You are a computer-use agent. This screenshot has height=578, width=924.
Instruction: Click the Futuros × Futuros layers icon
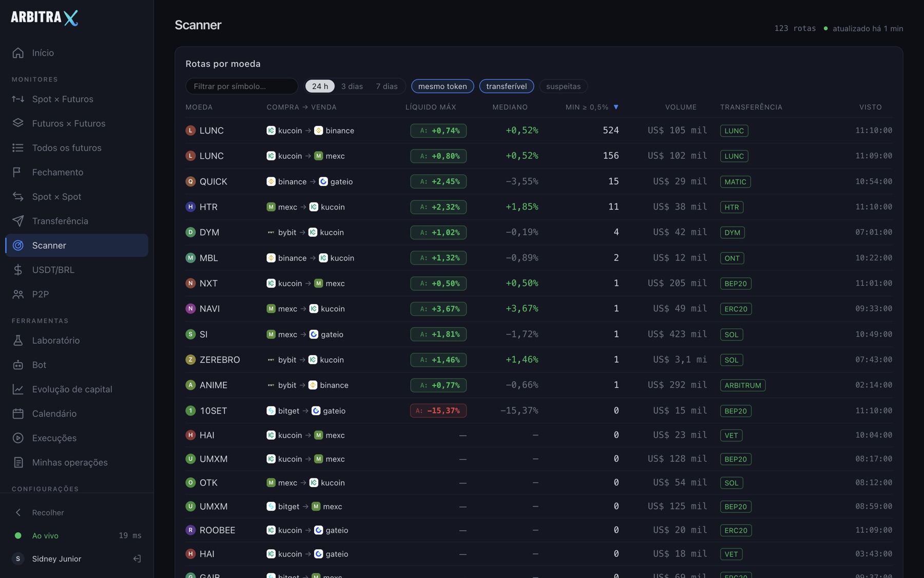18,123
